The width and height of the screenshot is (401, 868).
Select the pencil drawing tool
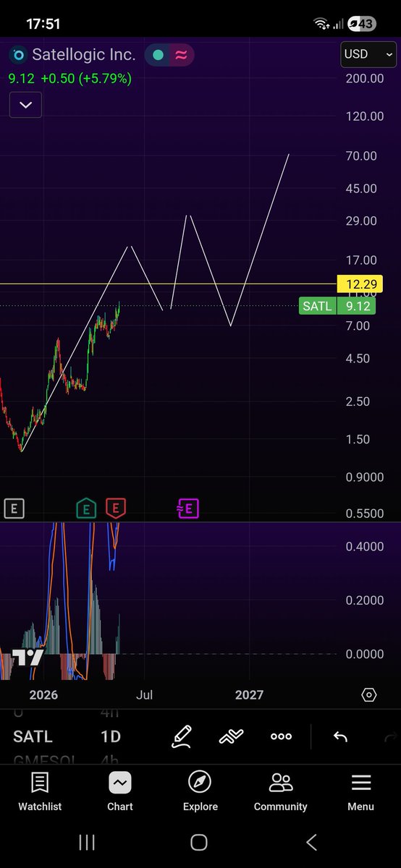(182, 736)
